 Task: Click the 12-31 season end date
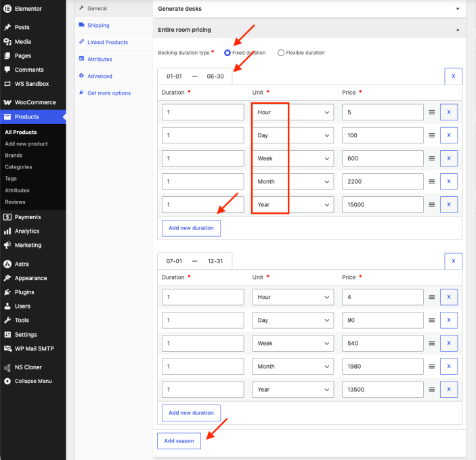click(x=215, y=261)
